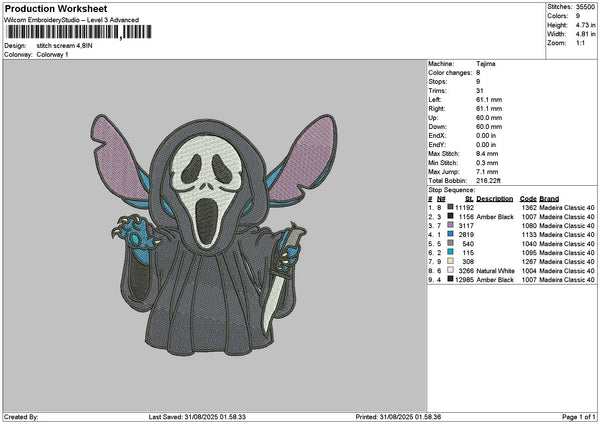Screen dimensions: 600x424
Task: Click the design name 'stitch scream 4,8IN'
Action: (64, 46)
